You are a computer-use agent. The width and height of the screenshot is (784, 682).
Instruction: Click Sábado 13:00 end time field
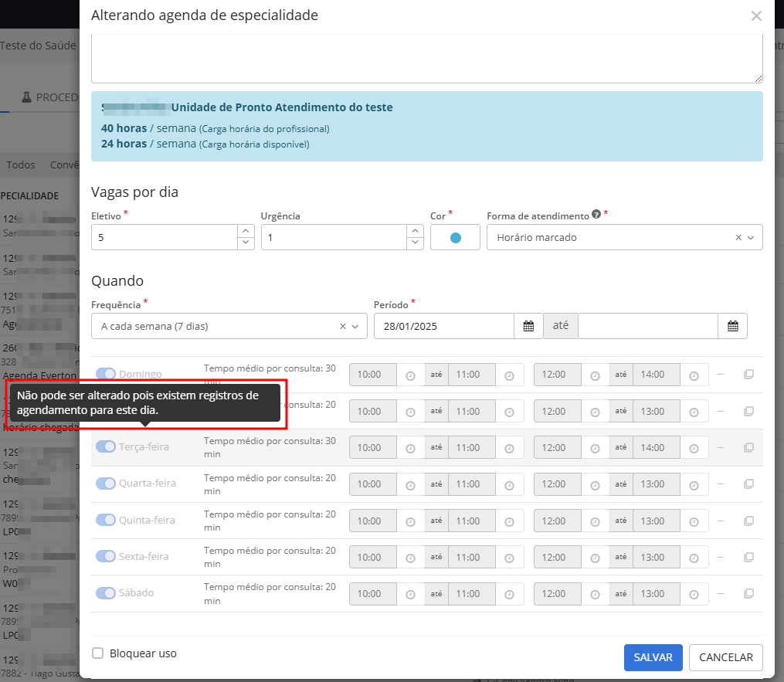[x=657, y=593]
